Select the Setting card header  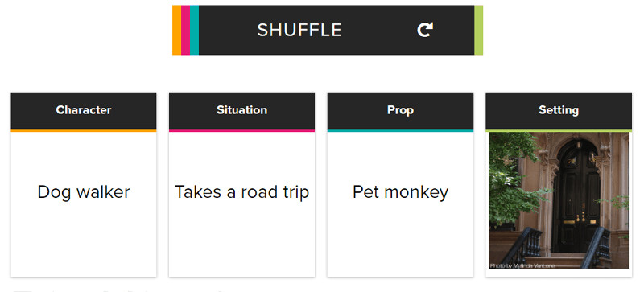[x=559, y=110]
